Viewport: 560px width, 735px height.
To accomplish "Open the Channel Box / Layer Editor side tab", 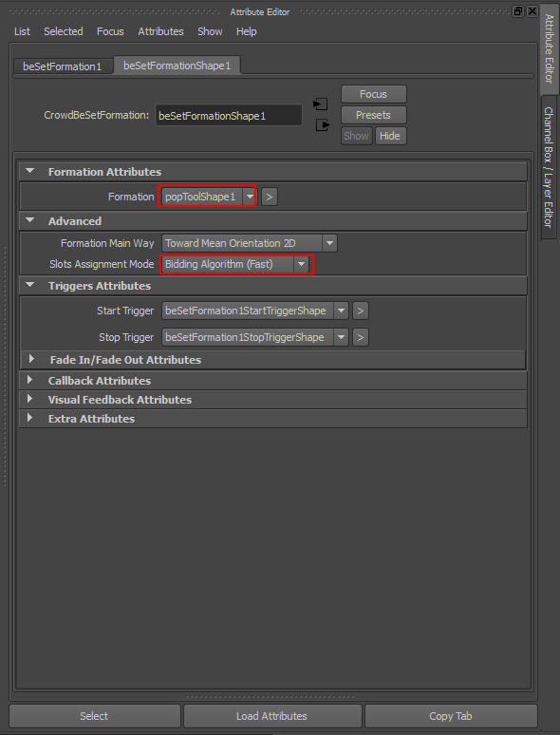I will click(549, 167).
